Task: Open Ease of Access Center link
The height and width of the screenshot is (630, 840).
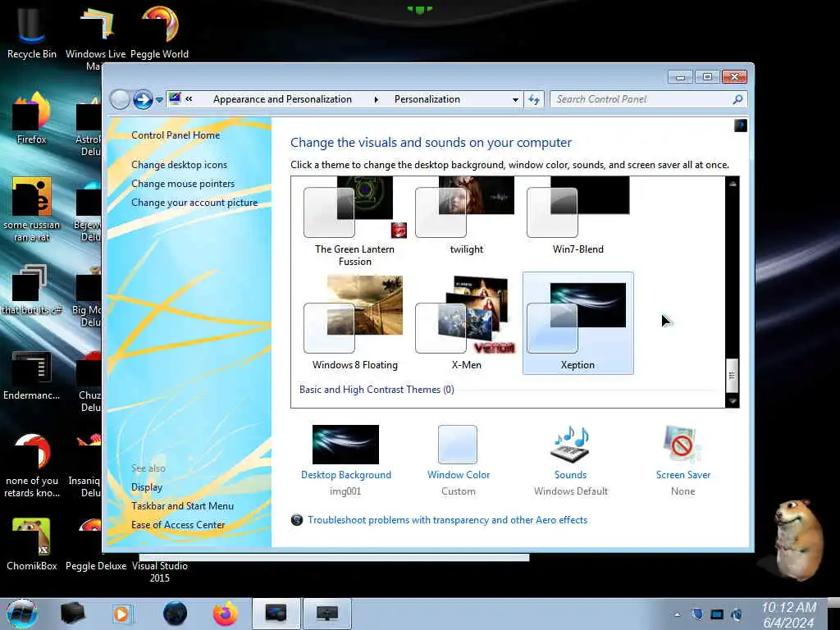Action: coord(178,525)
